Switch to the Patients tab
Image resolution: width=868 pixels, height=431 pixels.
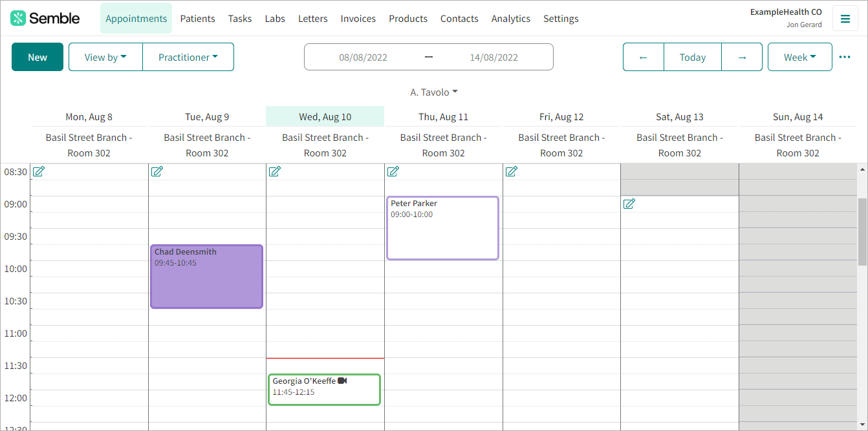[x=197, y=18]
